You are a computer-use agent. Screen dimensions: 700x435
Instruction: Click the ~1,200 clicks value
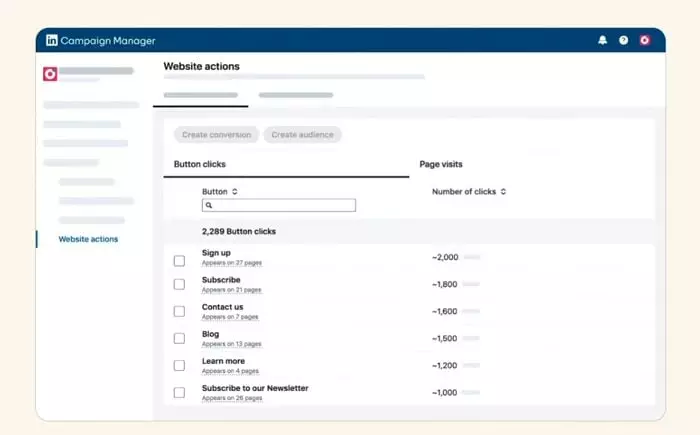445,365
